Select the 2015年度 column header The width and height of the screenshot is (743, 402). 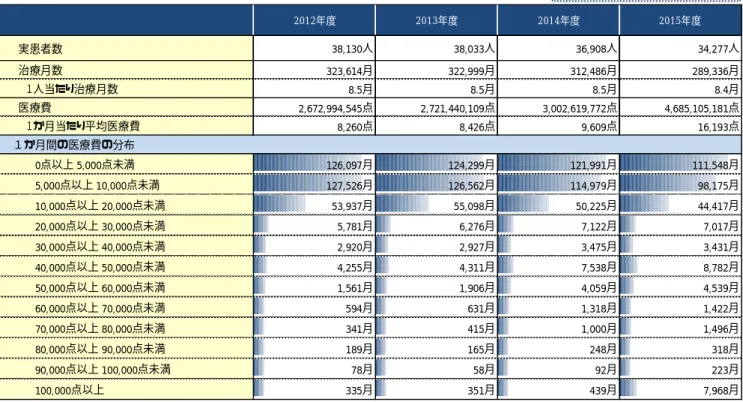(x=680, y=20)
